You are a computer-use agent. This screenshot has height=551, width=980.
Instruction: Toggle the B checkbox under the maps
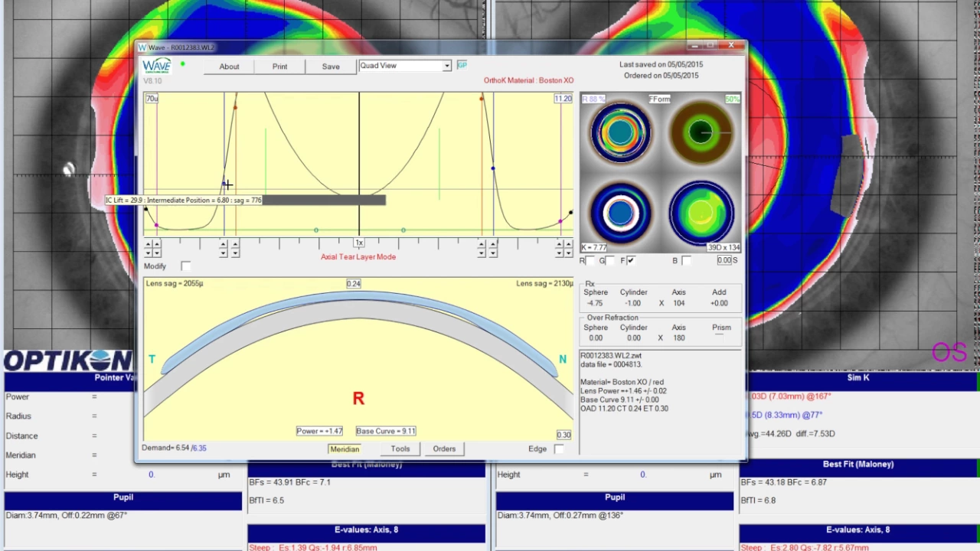pyautogui.click(x=686, y=261)
